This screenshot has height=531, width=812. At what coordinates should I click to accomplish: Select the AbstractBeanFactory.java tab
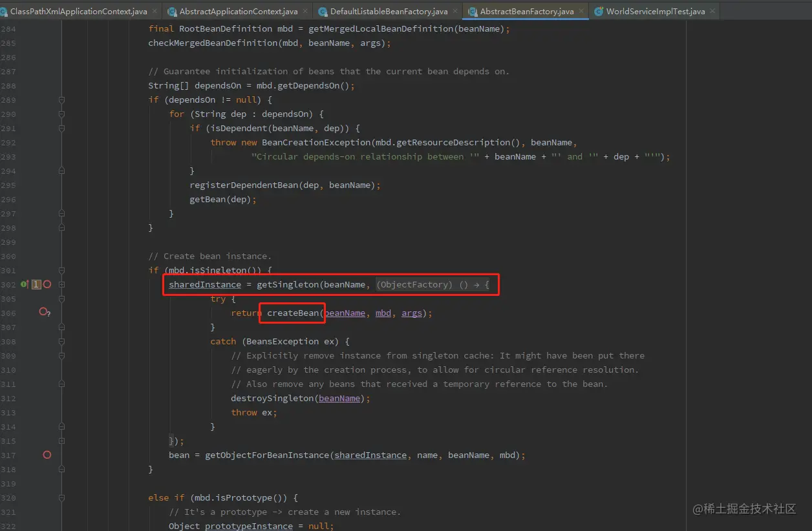(x=527, y=12)
